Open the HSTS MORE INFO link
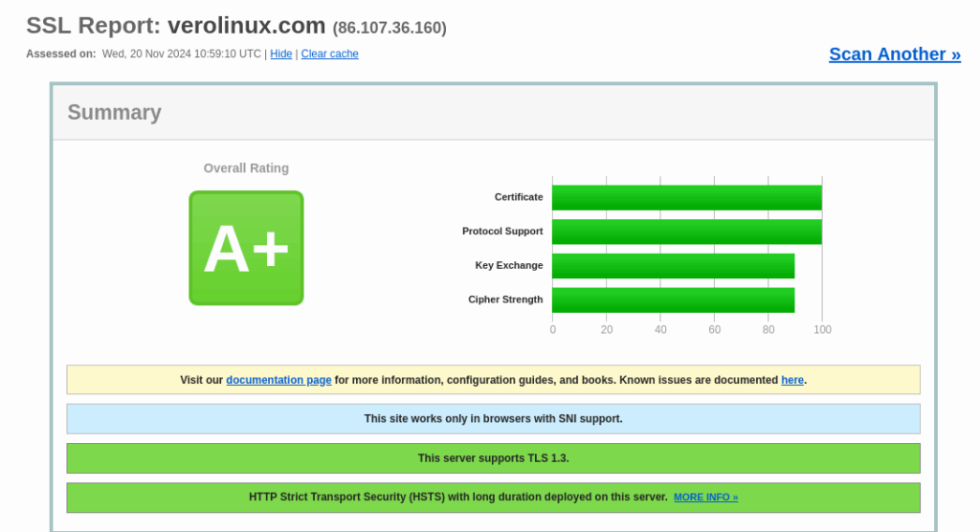The height and width of the screenshot is (532, 980). coord(705,498)
